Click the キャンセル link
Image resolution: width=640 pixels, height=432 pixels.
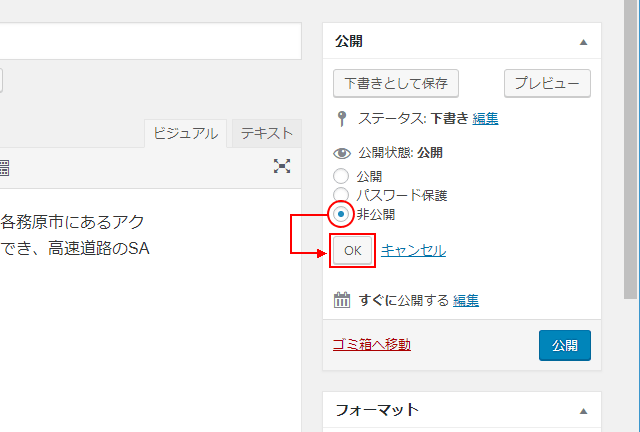point(413,251)
